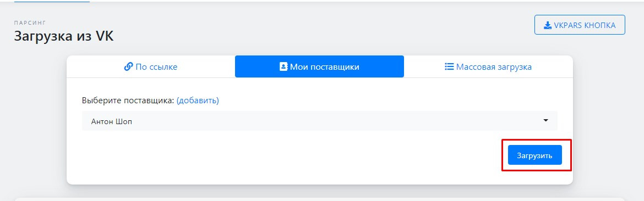
Task: Expand the supplier list via the caret arrow
Action: pyautogui.click(x=546, y=120)
